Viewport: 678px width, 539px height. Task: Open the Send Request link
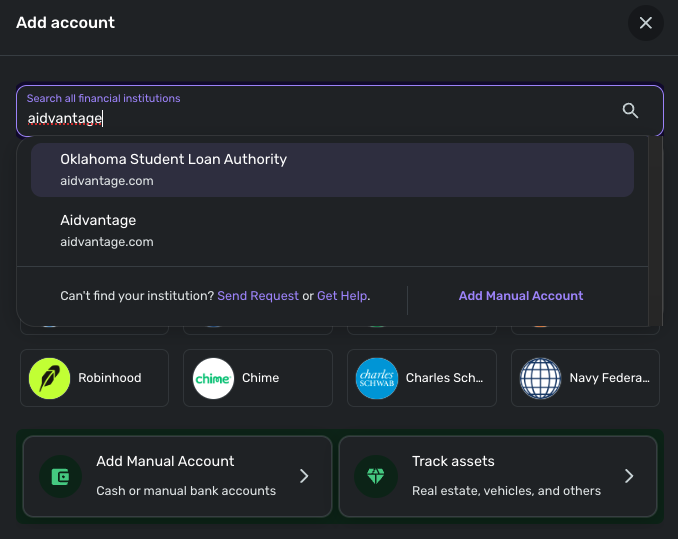pyautogui.click(x=258, y=296)
